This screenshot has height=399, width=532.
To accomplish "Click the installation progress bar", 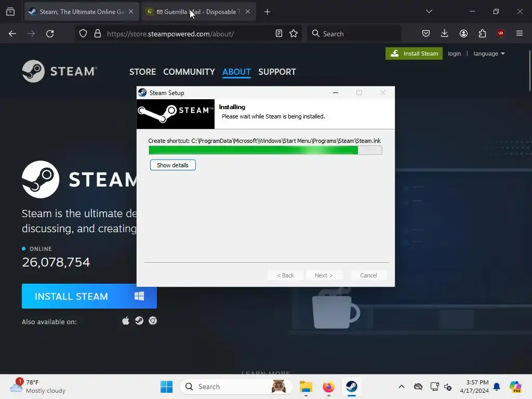I will 265,150.
